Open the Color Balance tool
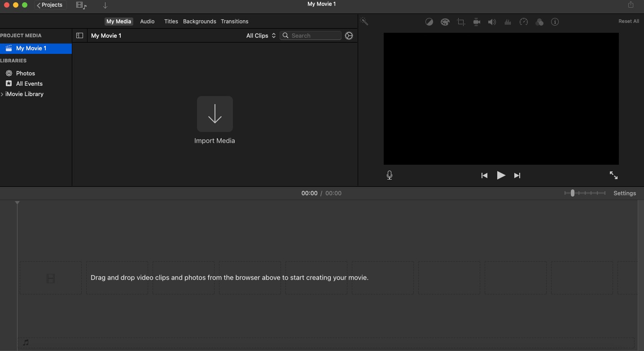 click(429, 22)
